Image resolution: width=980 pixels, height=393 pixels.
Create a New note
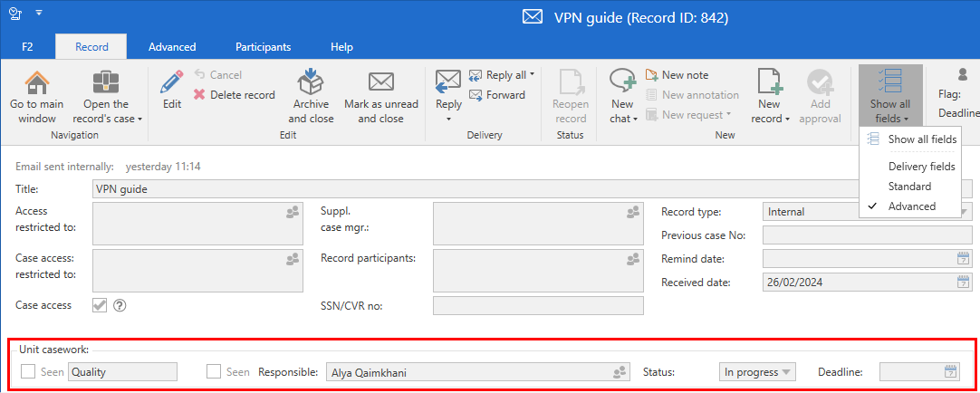(x=677, y=75)
